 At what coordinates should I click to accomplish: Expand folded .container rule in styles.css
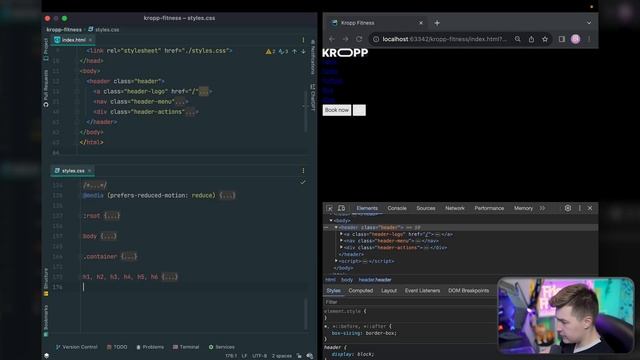click(129, 256)
